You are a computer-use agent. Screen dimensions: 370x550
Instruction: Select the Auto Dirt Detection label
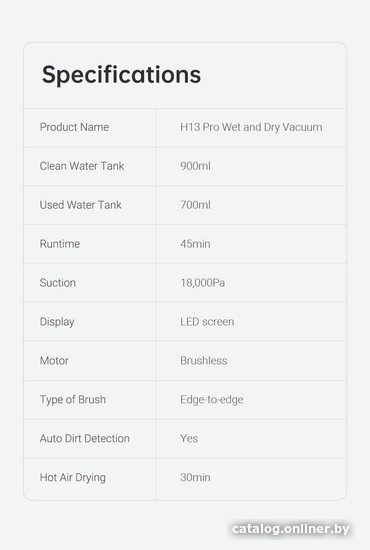85,438
